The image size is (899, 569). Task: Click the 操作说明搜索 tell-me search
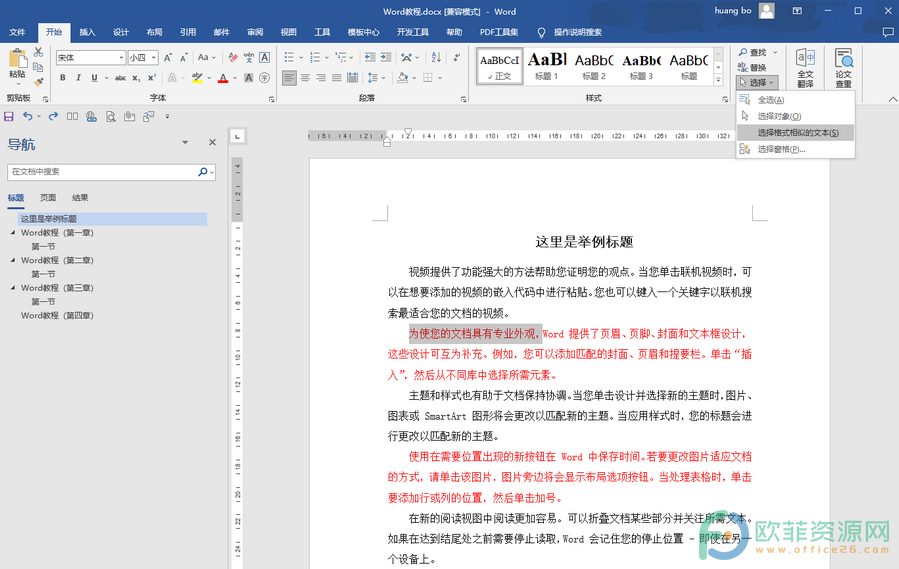click(x=569, y=32)
